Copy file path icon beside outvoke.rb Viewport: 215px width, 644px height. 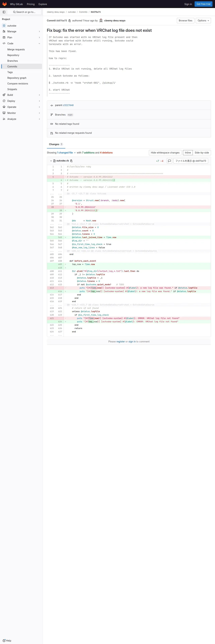point(71,161)
